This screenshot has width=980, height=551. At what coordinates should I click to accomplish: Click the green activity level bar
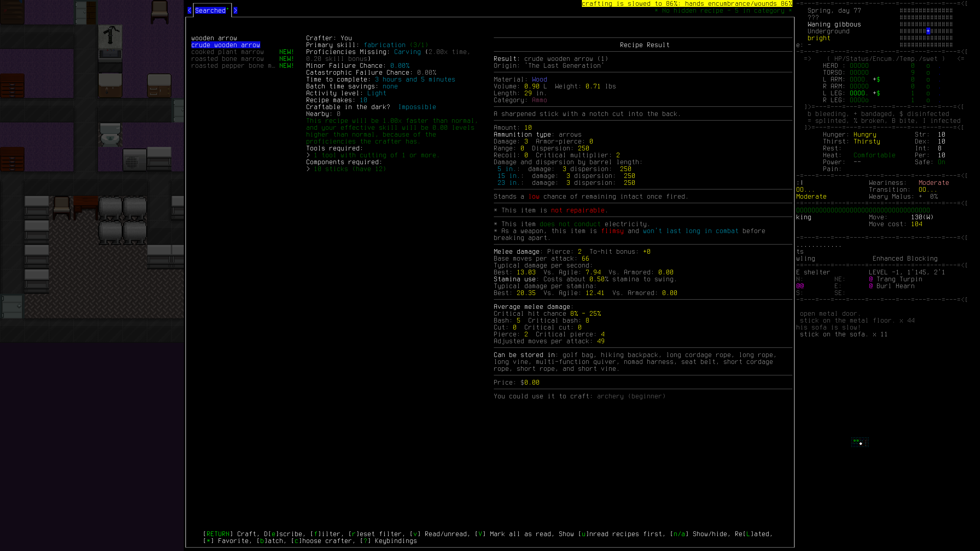(863, 210)
